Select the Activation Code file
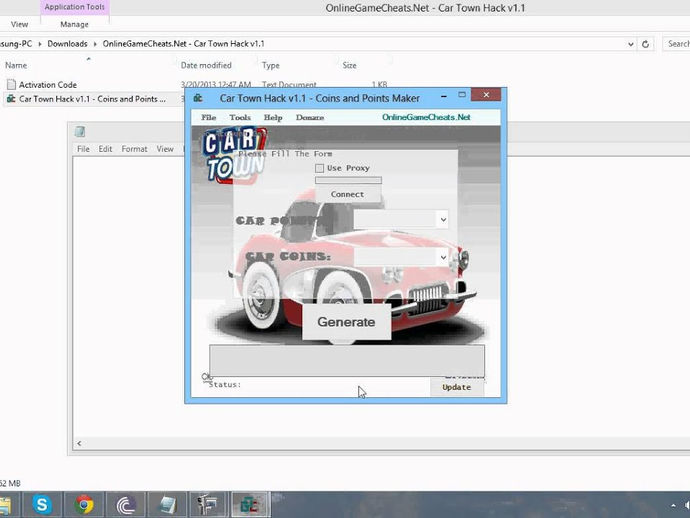The width and height of the screenshot is (690, 518). click(48, 84)
